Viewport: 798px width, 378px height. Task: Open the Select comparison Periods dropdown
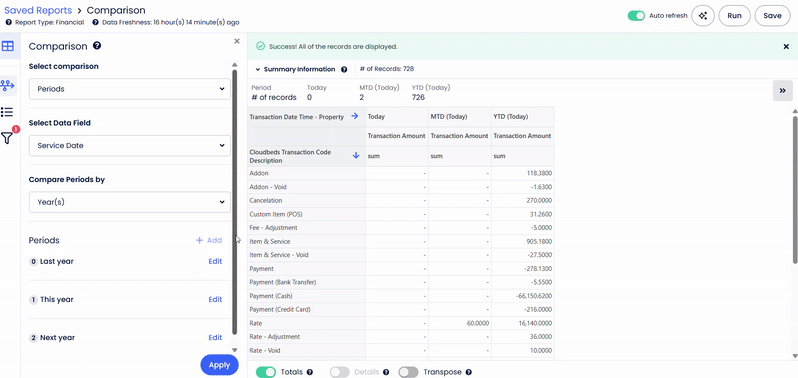pyautogui.click(x=130, y=89)
